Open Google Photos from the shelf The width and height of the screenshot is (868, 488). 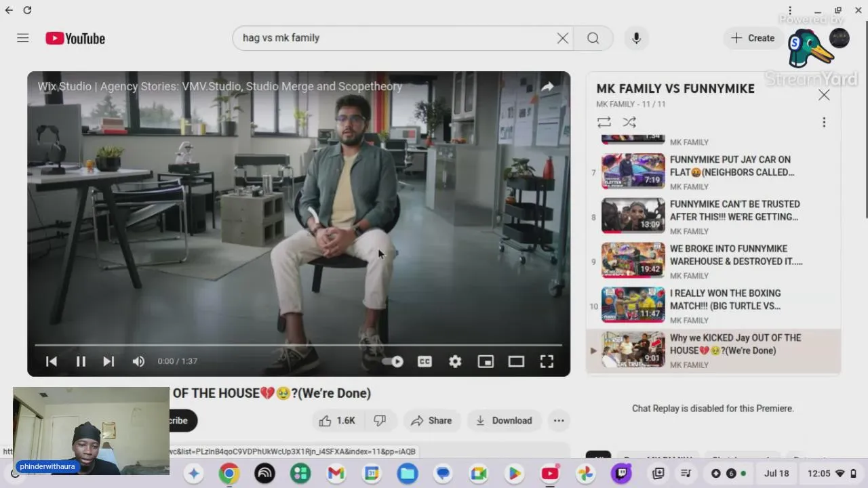pos(585,473)
